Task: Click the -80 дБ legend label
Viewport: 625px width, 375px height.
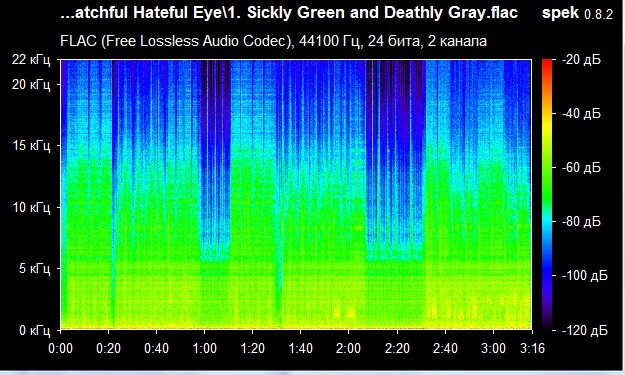Action: [x=581, y=221]
